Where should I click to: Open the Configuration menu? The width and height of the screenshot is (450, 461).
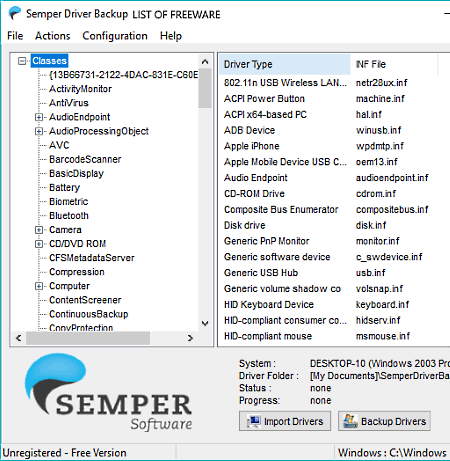tap(115, 36)
